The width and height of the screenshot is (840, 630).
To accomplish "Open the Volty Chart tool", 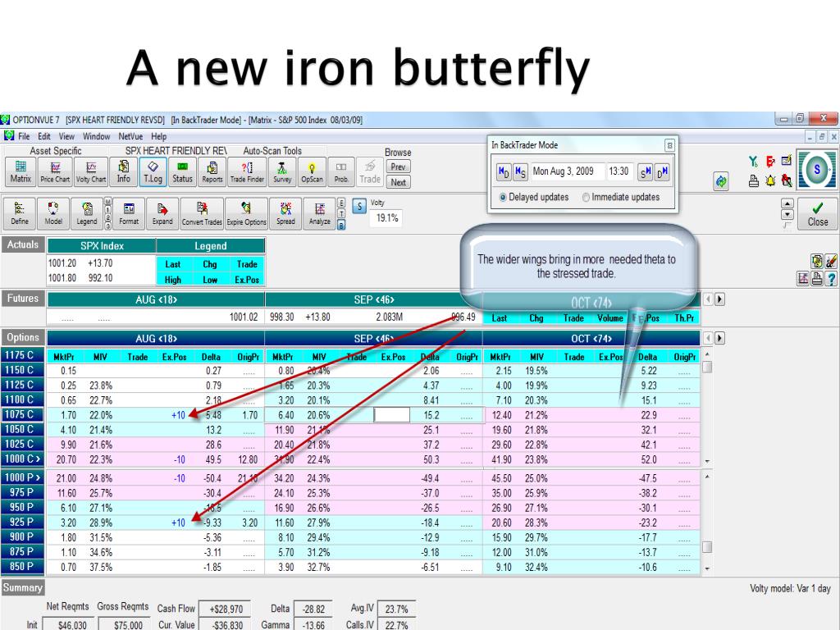I will tap(91, 172).
